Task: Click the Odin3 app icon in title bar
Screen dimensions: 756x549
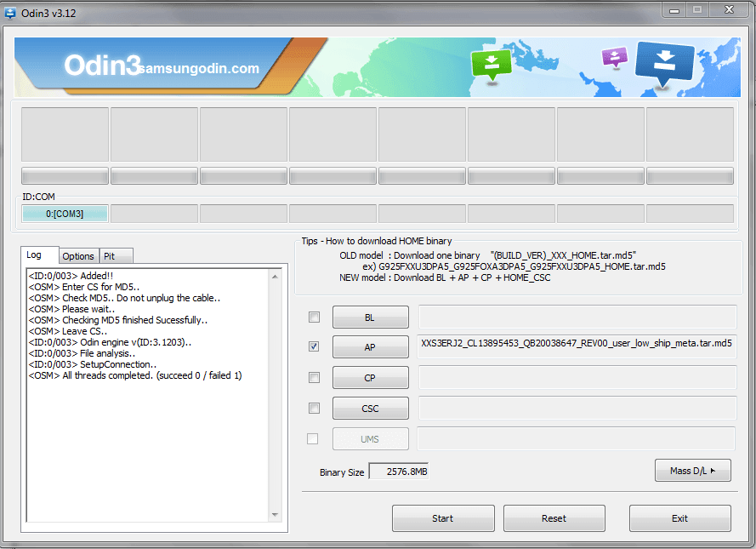Action: (x=9, y=13)
